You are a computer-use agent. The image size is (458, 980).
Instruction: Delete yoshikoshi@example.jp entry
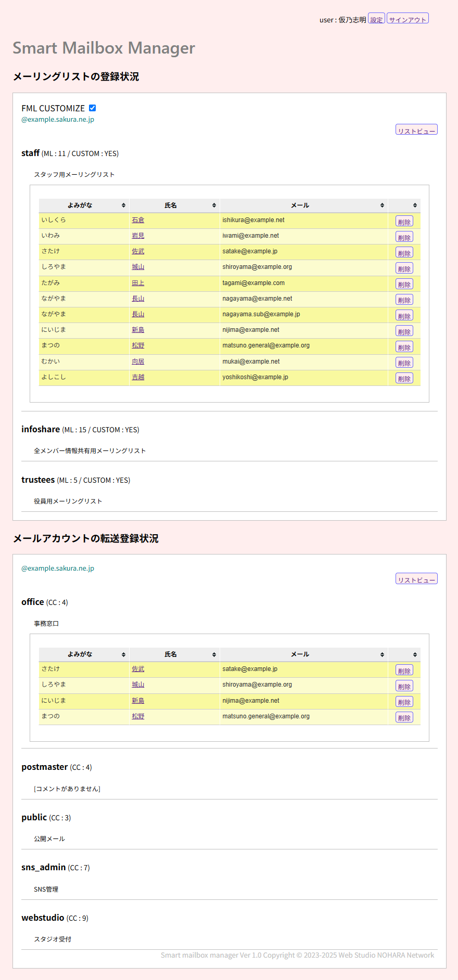[404, 378]
